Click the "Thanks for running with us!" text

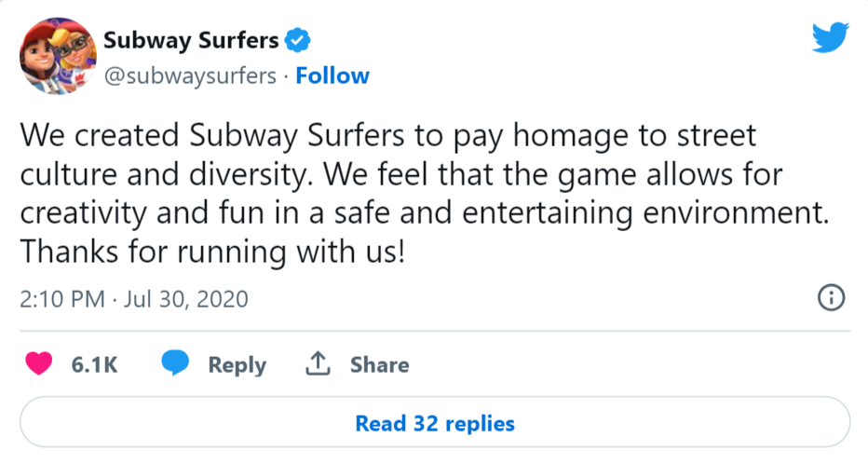pyautogui.click(x=212, y=252)
